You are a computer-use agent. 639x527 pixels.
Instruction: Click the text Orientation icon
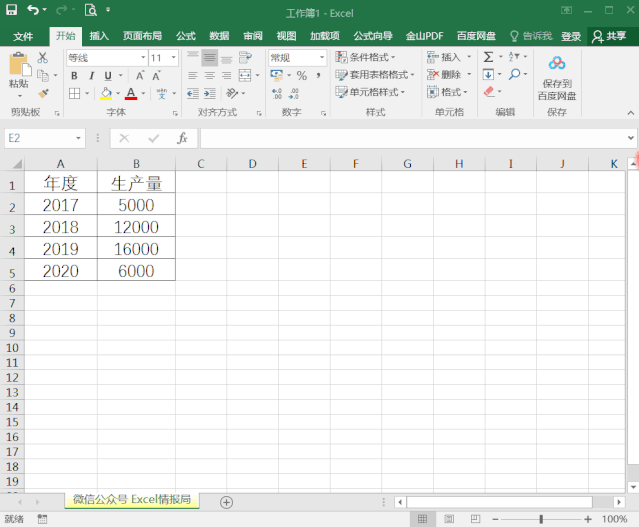tap(232, 94)
